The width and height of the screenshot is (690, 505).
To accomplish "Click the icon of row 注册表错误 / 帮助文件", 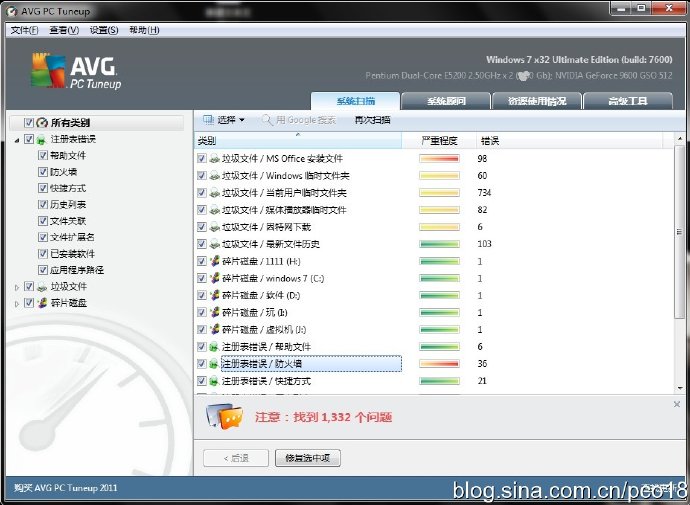I will tap(214, 347).
